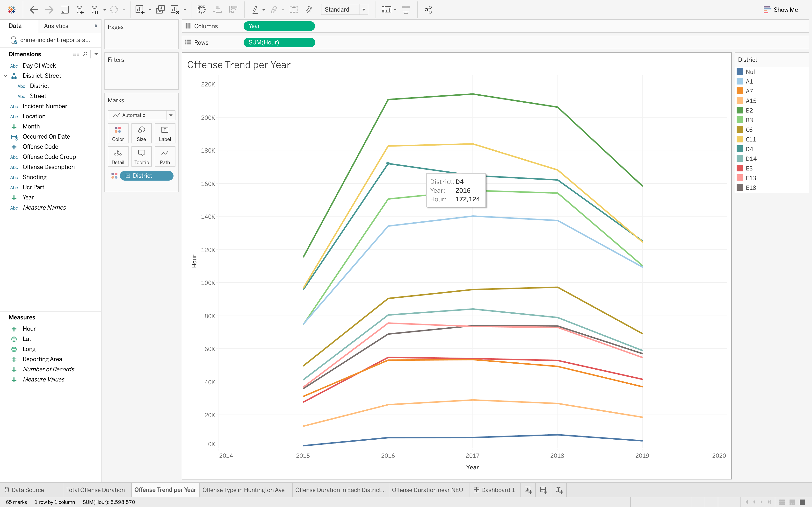Image resolution: width=812 pixels, height=507 pixels.
Task: Click the Sort ascending toolbar icon
Action: tap(217, 10)
